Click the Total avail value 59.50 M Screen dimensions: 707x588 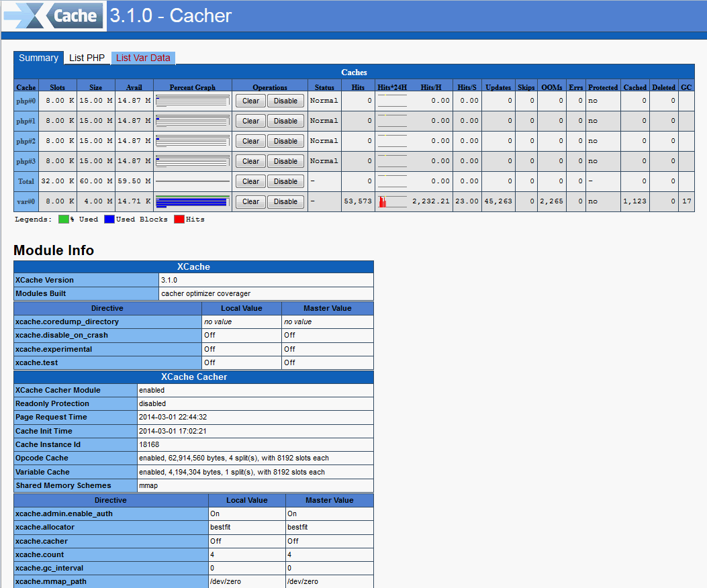click(134, 181)
